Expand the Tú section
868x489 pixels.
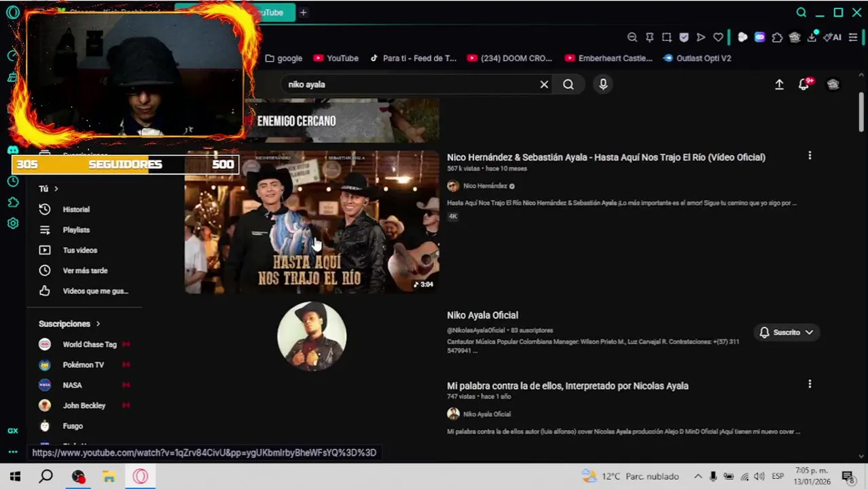point(48,189)
